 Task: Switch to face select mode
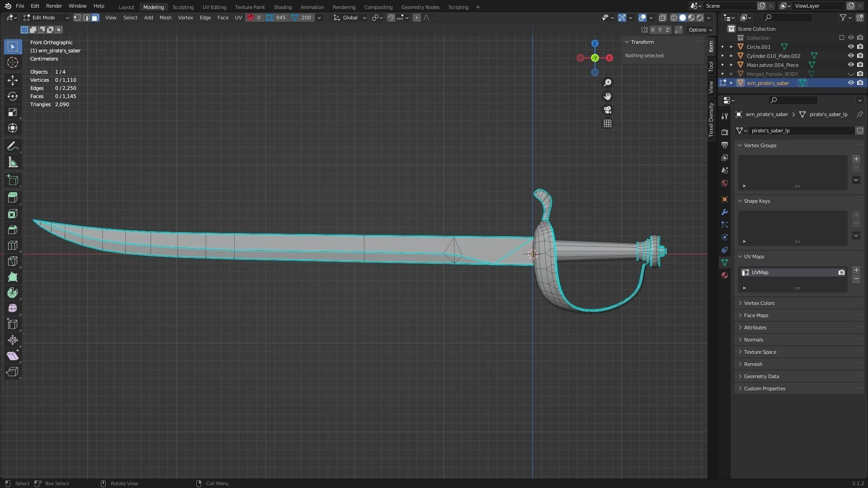click(x=95, y=18)
